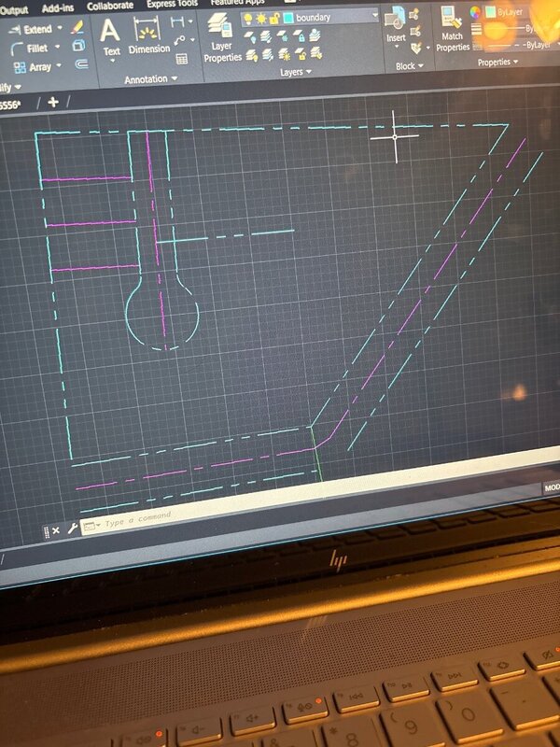Switch to the Output ribbon tab
The height and width of the screenshot is (747, 560).
(x=13, y=9)
